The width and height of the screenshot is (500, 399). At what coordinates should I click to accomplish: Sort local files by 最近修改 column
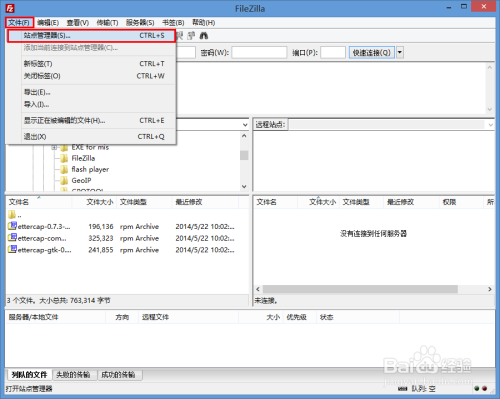(x=205, y=202)
